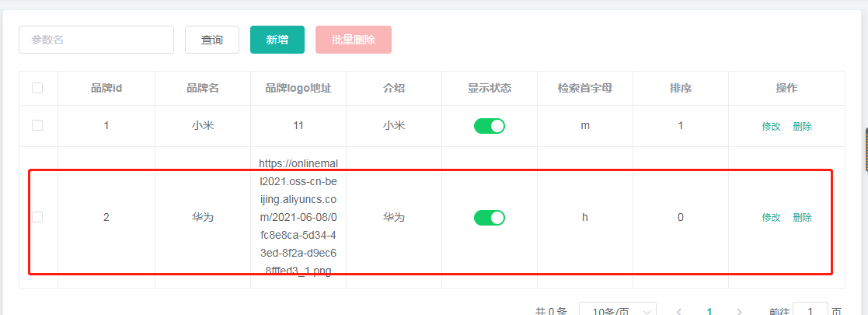Click the 介绍 column header
868x315 pixels.
point(393,88)
